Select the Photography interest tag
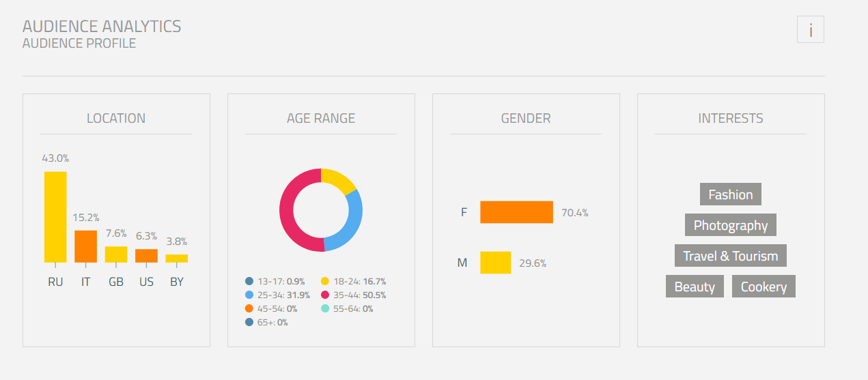Viewport: 868px width, 380px height. pyautogui.click(x=730, y=225)
